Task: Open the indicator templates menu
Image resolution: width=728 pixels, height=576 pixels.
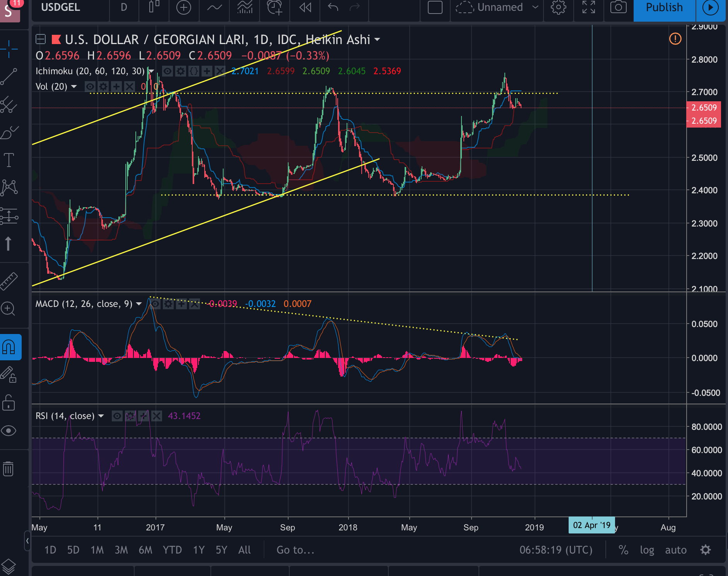Action: 245,7
